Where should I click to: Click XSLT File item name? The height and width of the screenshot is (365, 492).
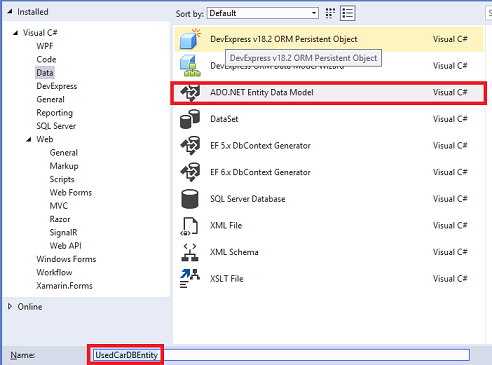point(227,279)
